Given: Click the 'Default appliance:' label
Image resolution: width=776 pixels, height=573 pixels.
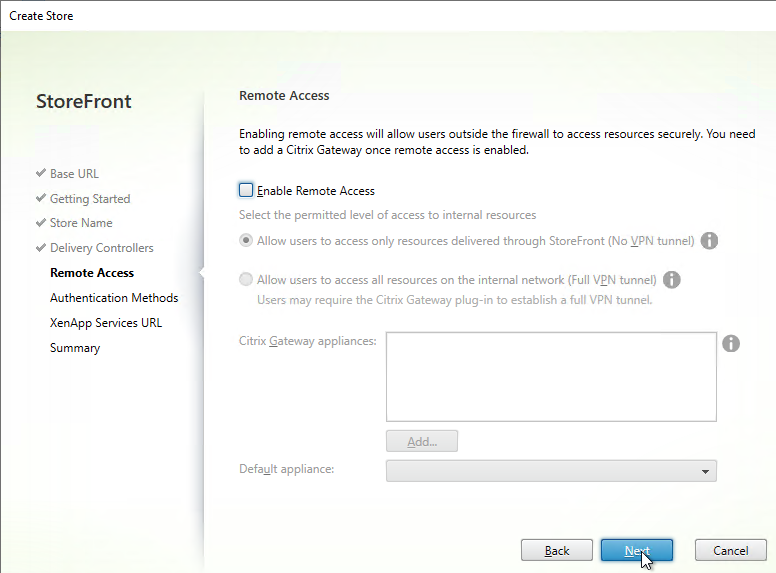Looking at the screenshot, I should 287,469.
